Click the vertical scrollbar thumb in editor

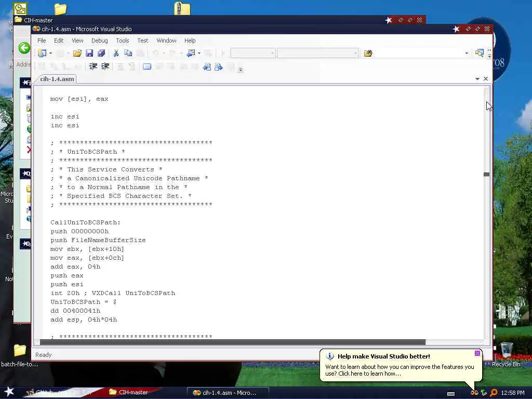[486, 174]
